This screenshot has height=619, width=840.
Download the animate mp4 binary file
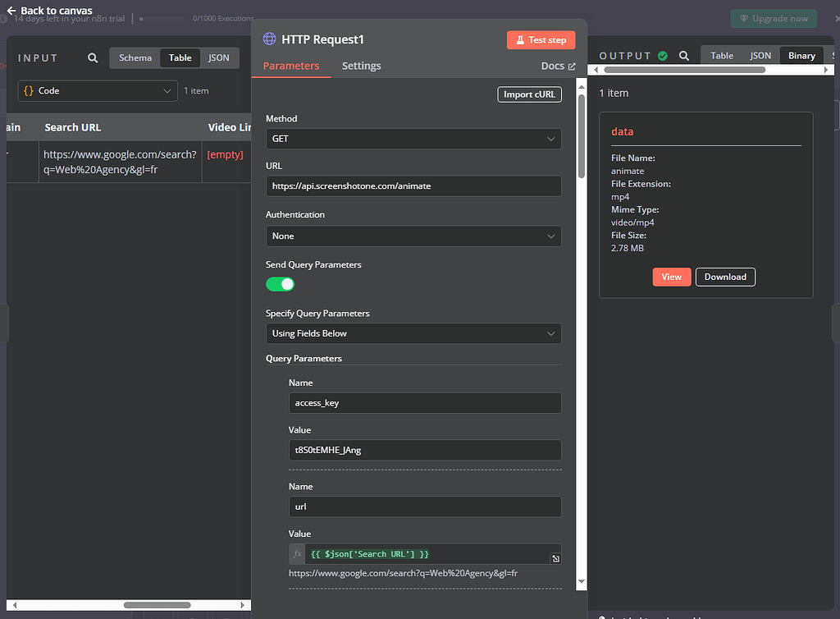pyautogui.click(x=725, y=277)
